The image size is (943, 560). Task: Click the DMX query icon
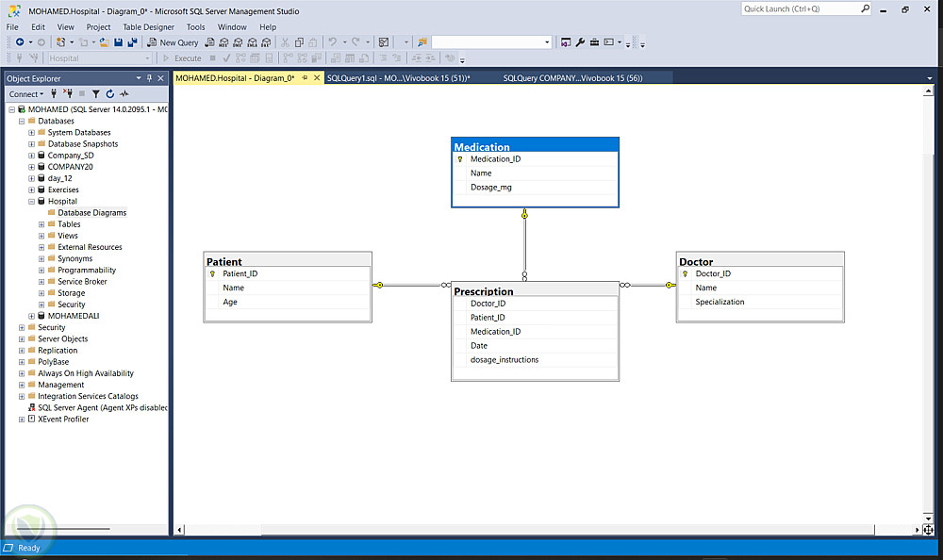pos(238,42)
